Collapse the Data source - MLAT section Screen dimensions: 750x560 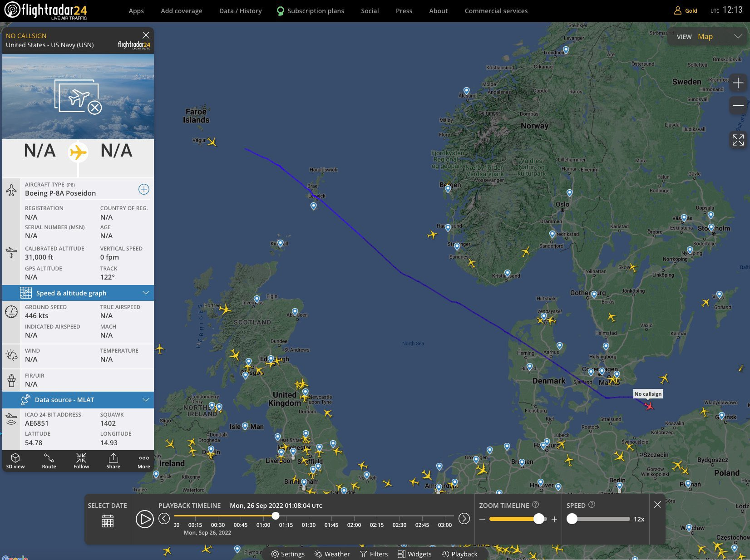pyautogui.click(x=78, y=400)
